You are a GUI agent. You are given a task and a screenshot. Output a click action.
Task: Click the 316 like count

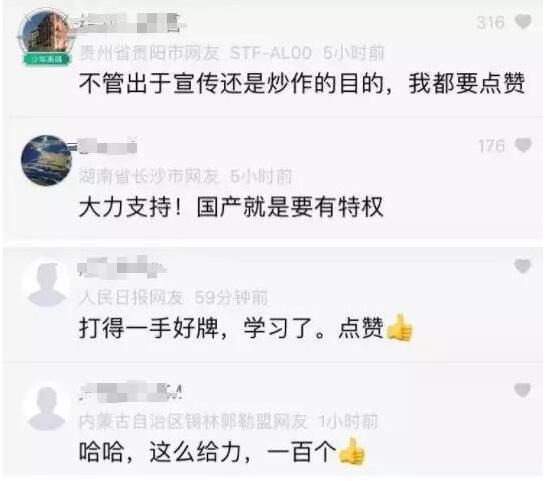click(x=490, y=23)
